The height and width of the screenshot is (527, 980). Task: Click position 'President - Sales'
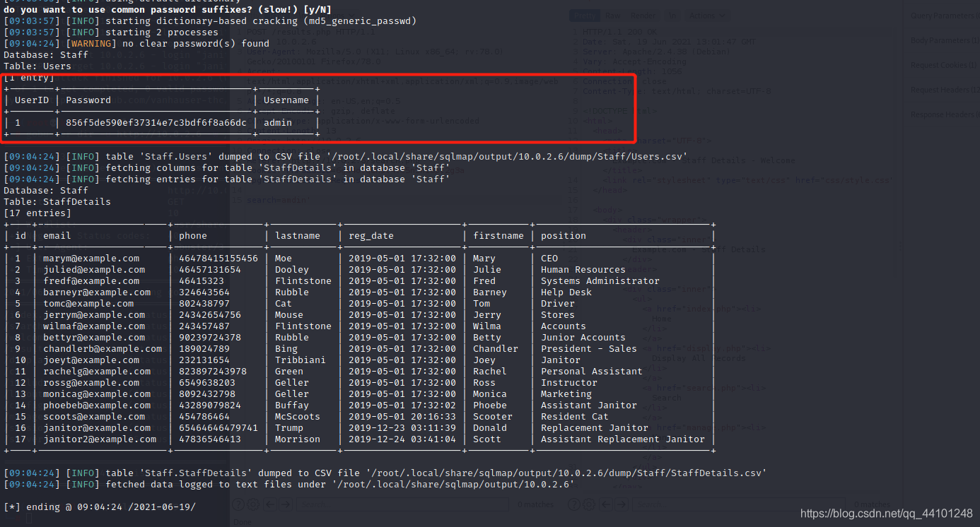[x=589, y=349]
